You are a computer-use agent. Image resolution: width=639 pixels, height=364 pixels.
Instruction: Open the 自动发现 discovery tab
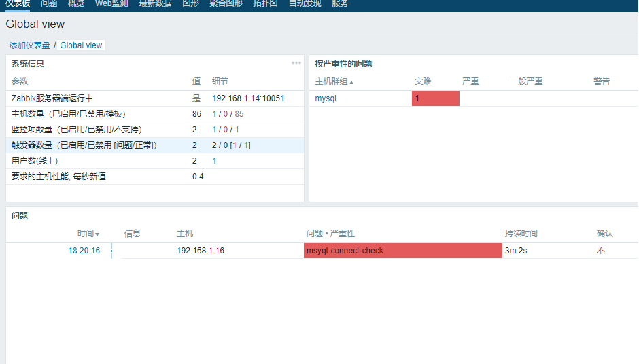click(x=305, y=3)
